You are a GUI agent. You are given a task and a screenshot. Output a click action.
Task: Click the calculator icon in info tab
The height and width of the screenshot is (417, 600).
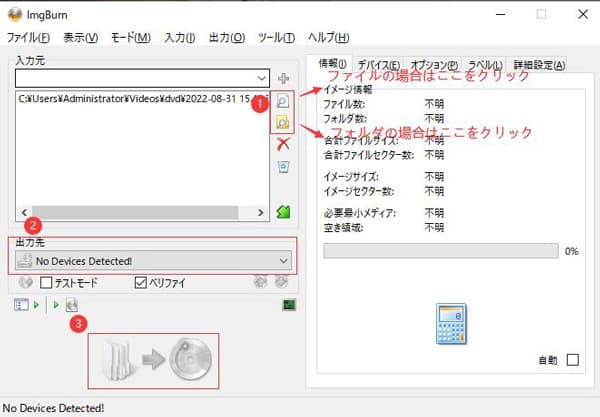452,324
